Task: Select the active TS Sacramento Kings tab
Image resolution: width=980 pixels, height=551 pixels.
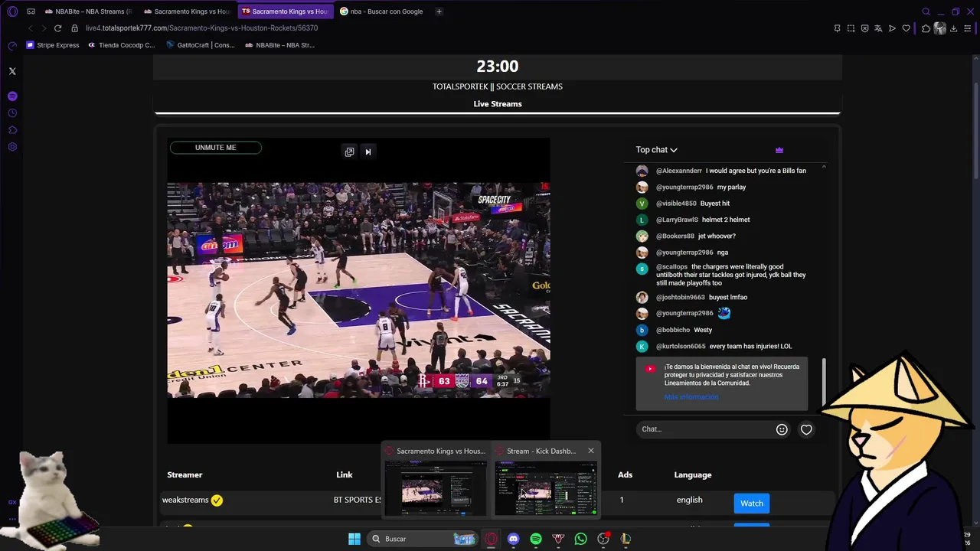Action: coord(285,11)
